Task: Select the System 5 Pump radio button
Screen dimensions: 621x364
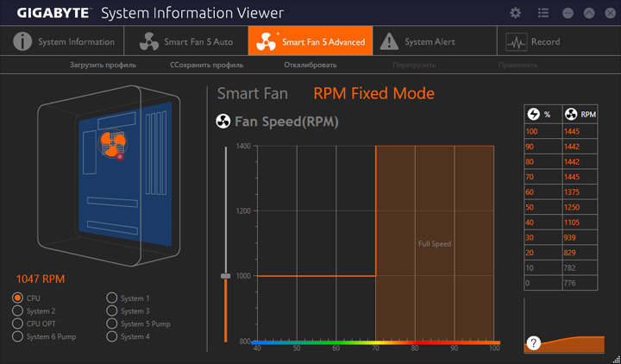Action: [x=111, y=323]
